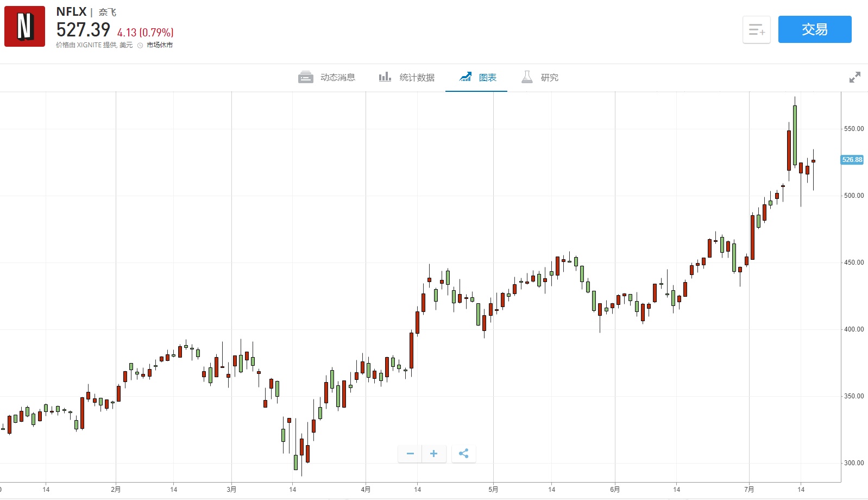Viewport: 868px width, 500px height.
Task: Open the 动态消息 news feed tab
Action: [337, 78]
